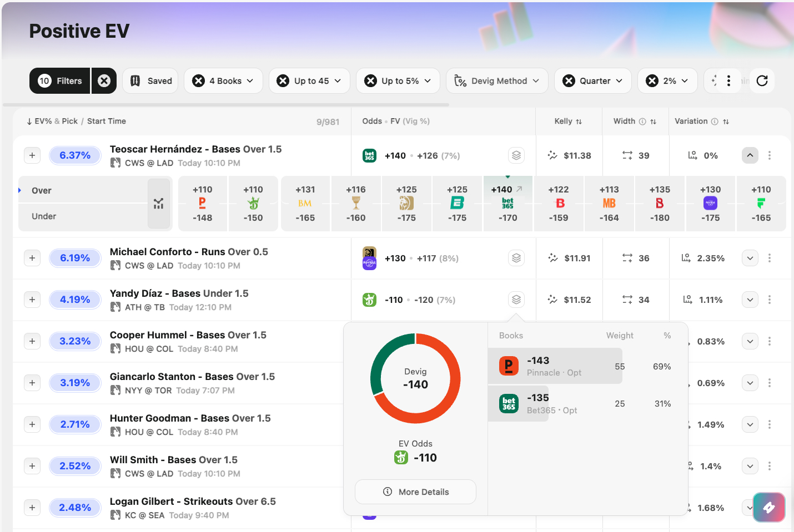
Task: Remove the 2% filter
Action: pyautogui.click(x=652, y=81)
